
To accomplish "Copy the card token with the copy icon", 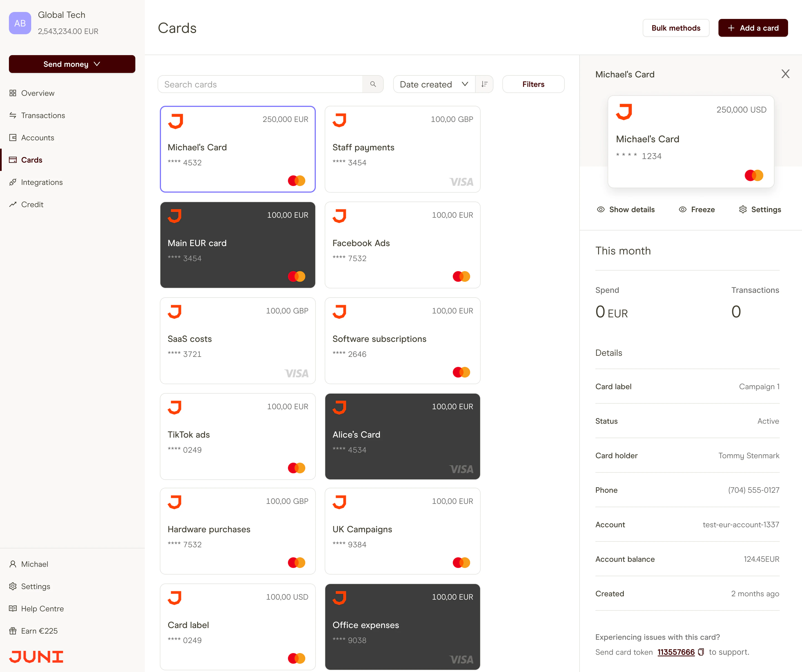I will [x=701, y=652].
